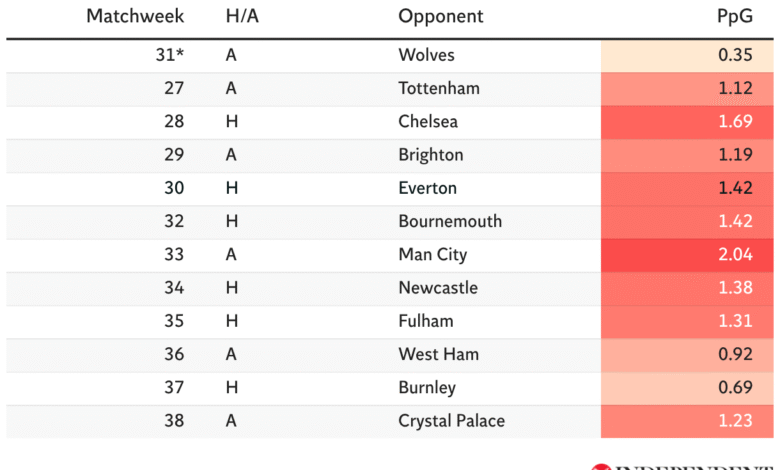The image size is (780, 470).
Task: Click the dark red 2.04 PpG cell
Action: point(687,255)
